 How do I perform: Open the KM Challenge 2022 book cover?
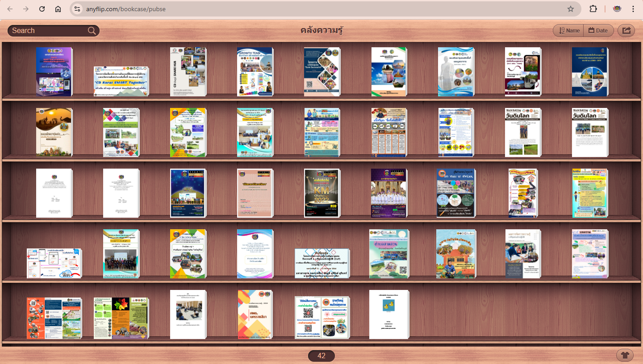tap(321, 193)
